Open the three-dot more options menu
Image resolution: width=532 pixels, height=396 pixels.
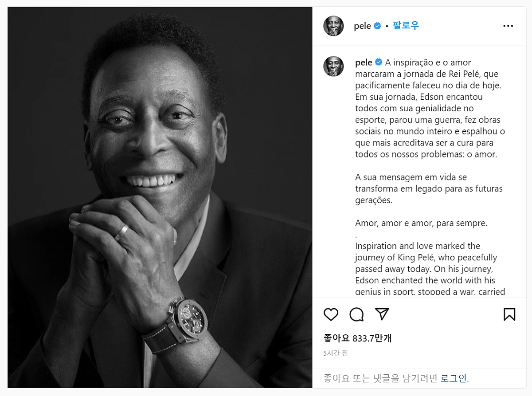pyautogui.click(x=508, y=26)
